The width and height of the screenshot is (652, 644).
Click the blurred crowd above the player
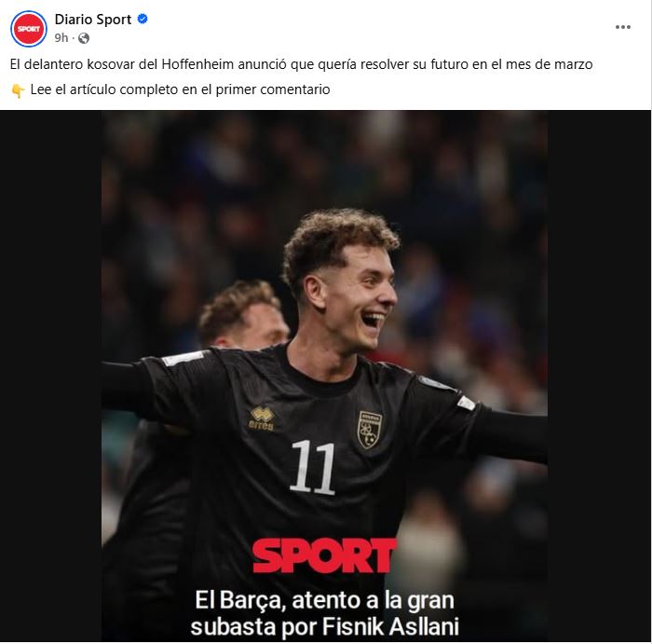point(324,162)
